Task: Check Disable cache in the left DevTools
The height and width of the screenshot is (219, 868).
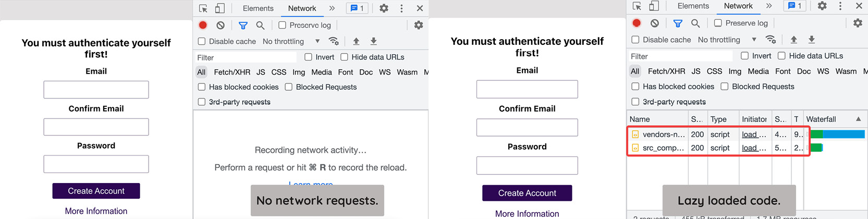Action: (x=202, y=41)
